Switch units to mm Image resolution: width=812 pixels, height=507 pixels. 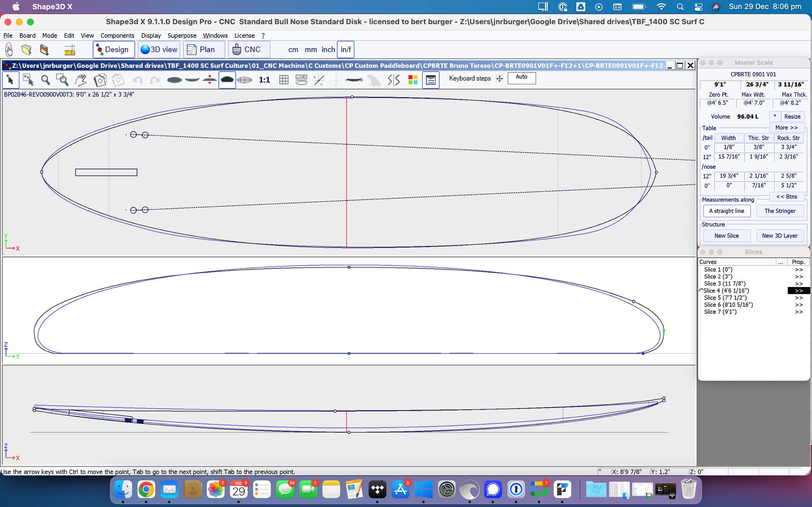311,50
